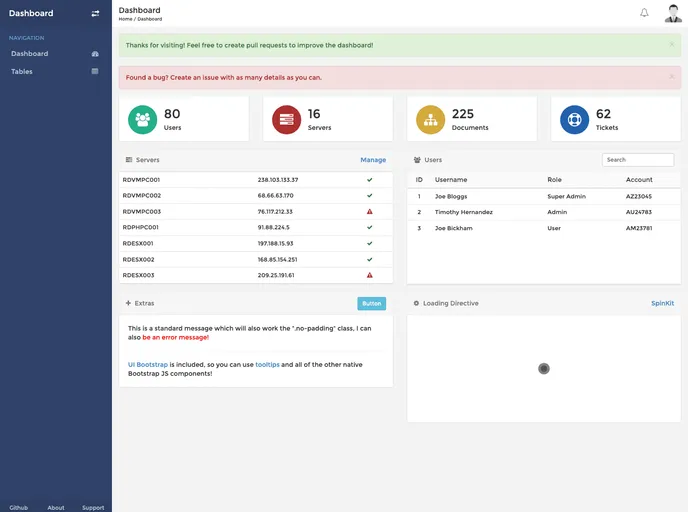Viewport: 688px width, 512px height.
Task: Dismiss the green thanks alert
Action: pyautogui.click(x=672, y=44)
